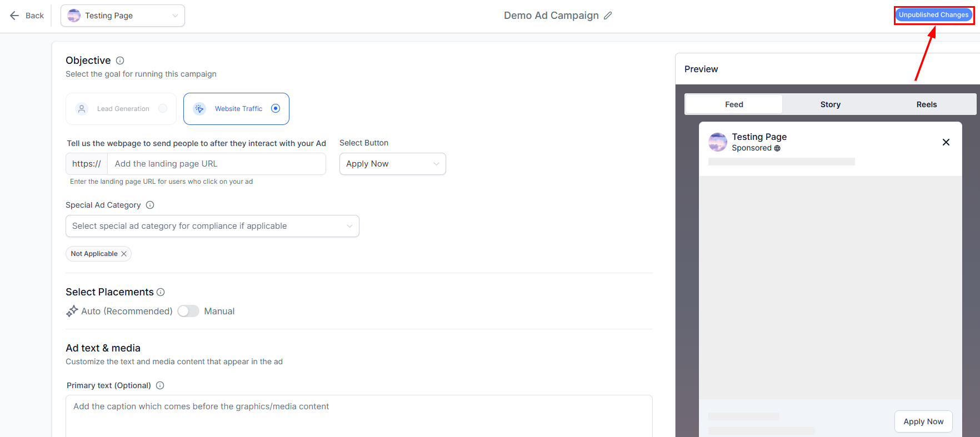This screenshot has width=980, height=437.
Task: Open the Apply Now button dropdown
Action: (x=393, y=164)
